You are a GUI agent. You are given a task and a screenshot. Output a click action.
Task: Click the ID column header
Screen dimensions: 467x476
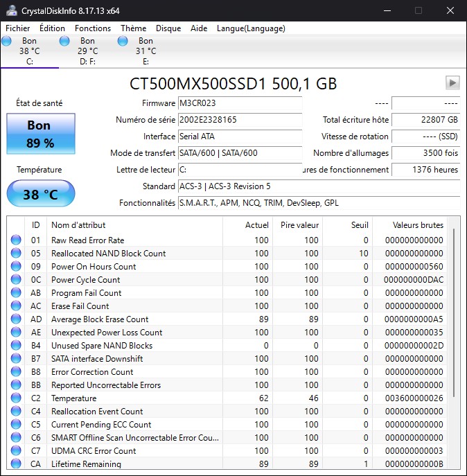pyautogui.click(x=35, y=225)
